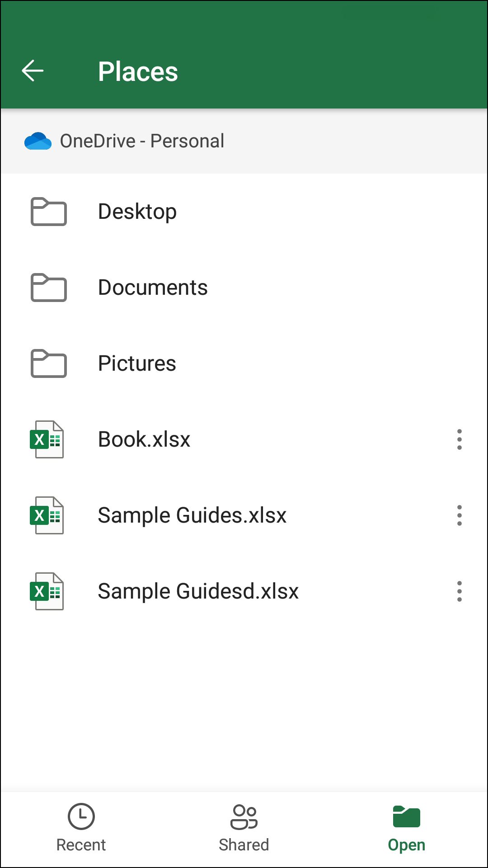Open the Desktop folder
Image resolution: width=488 pixels, height=868 pixels.
[x=137, y=212]
